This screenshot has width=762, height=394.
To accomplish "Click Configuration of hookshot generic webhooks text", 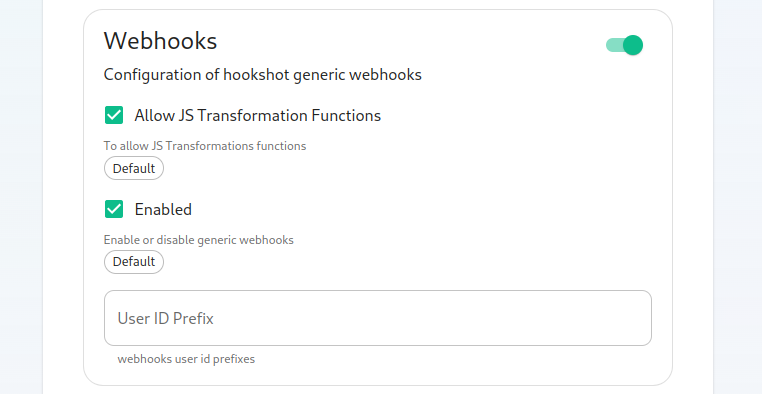I will [x=262, y=75].
